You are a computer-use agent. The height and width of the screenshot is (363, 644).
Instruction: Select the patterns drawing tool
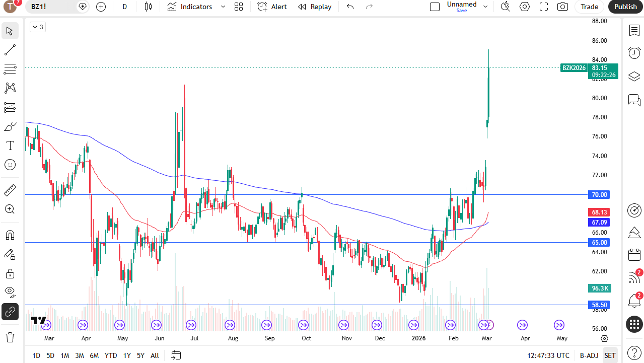pos(10,88)
